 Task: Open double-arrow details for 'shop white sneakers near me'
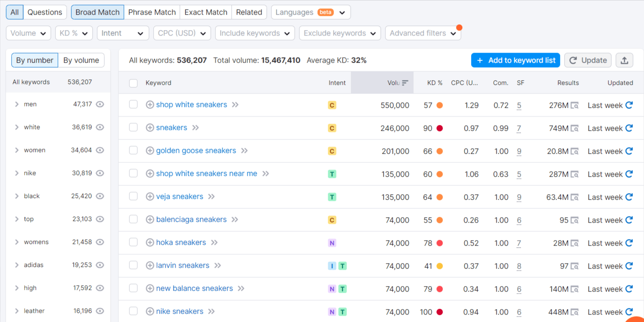coord(266,174)
